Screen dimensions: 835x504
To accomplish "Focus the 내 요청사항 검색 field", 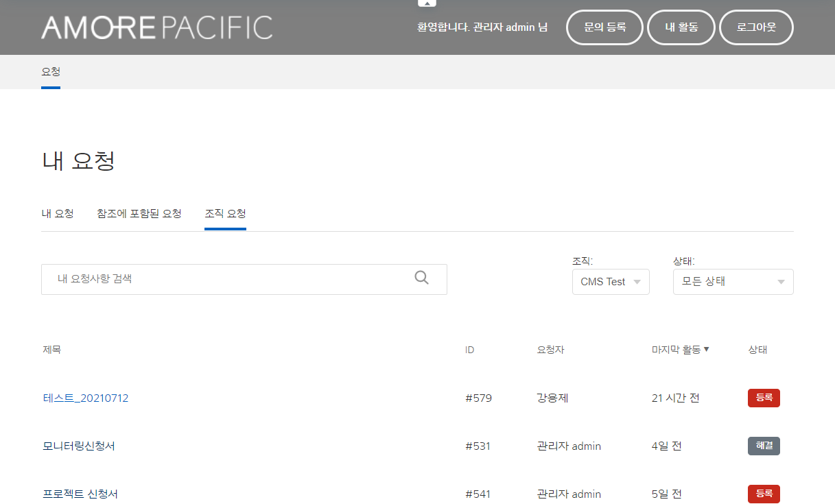I will [226, 279].
